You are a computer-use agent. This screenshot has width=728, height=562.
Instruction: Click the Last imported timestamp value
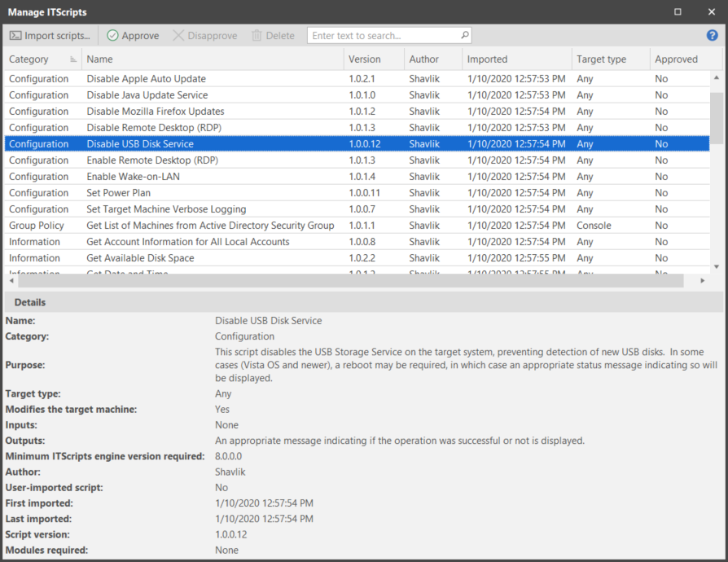[x=264, y=519]
